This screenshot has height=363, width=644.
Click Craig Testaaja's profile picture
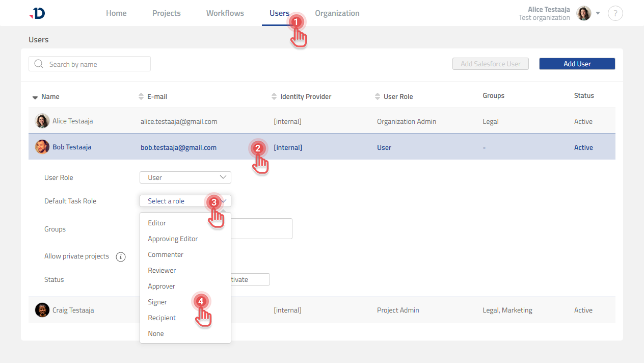42,310
